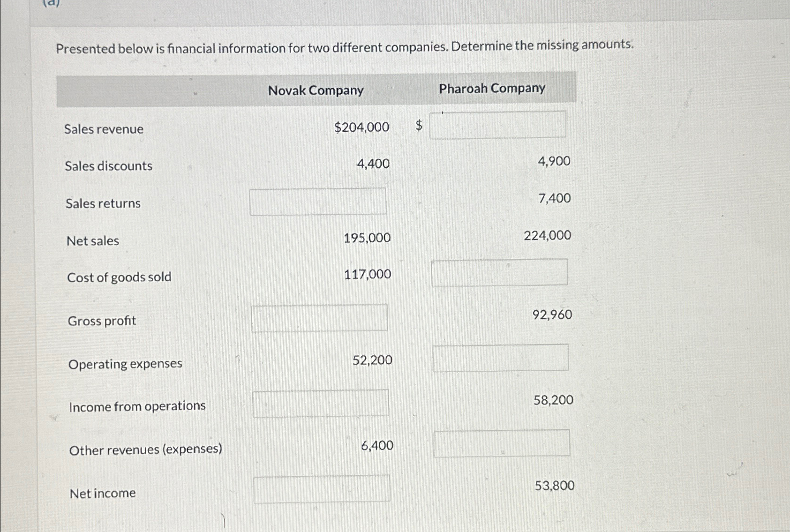This screenshot has width=790, height=532.
Task: Click the Sales returns input for Novak Company
Action: pos(317,201)
